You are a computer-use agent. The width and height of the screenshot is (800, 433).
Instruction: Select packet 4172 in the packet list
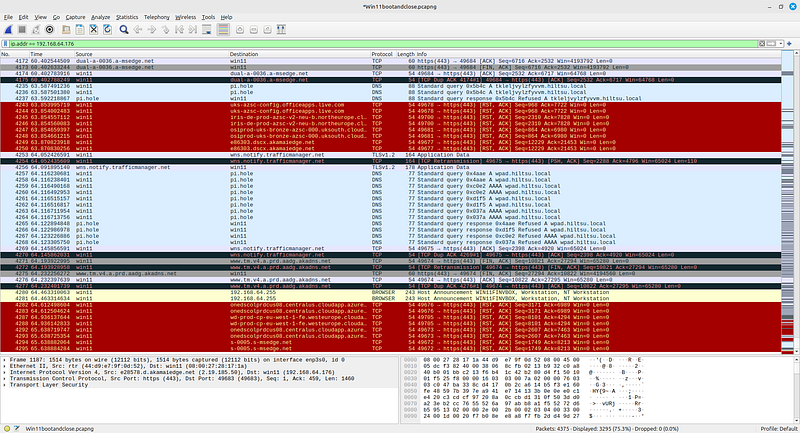390,61
